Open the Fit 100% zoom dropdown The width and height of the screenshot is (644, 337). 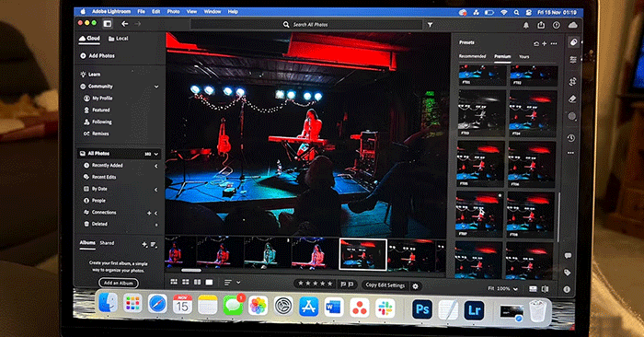(502, 289)
